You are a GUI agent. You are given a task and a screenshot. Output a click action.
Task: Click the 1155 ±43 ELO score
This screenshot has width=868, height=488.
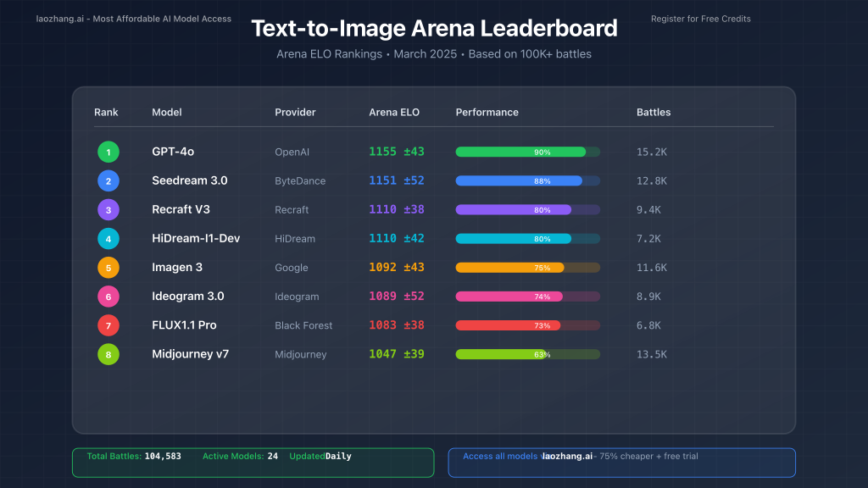(397, 152)
